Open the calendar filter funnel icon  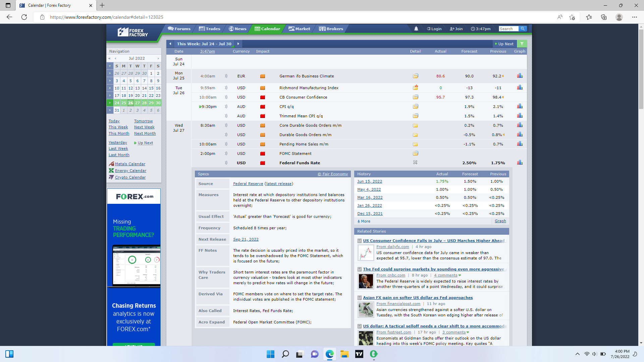522,44
